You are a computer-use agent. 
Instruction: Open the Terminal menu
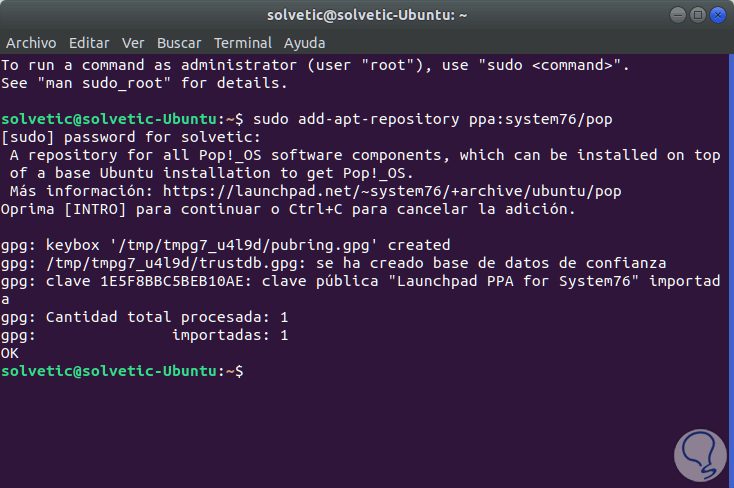click(x=242, y=43)
